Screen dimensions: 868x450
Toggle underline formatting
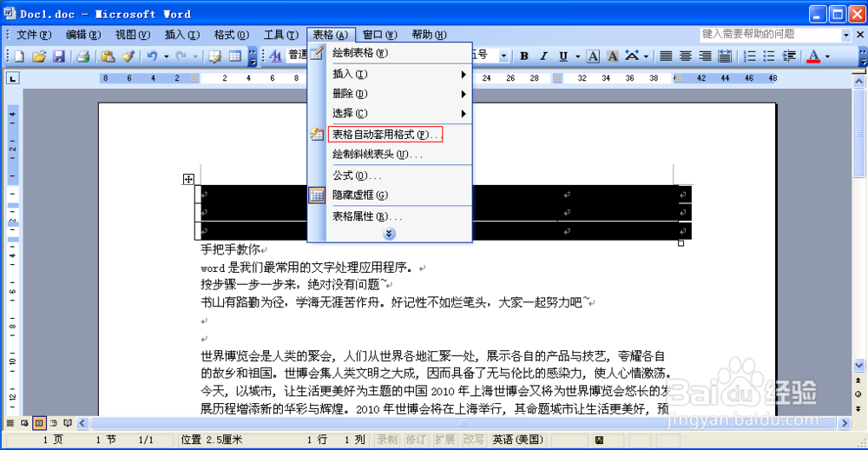tap(563, 56)
